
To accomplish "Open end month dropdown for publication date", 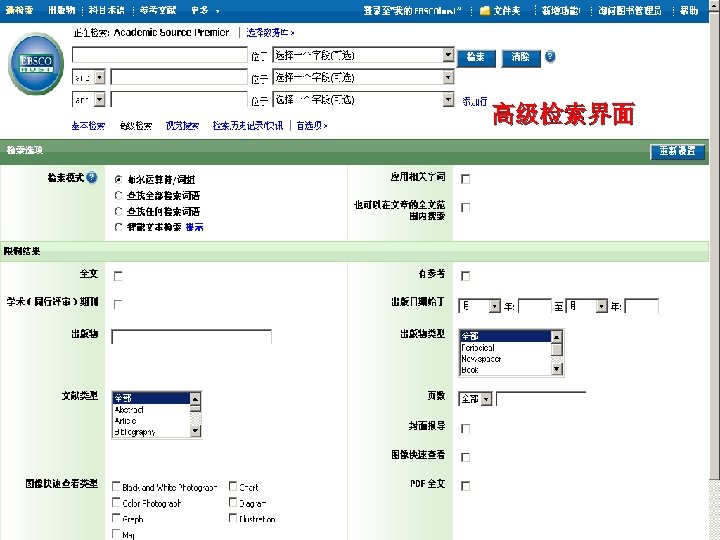I will (x=587, y=306).
